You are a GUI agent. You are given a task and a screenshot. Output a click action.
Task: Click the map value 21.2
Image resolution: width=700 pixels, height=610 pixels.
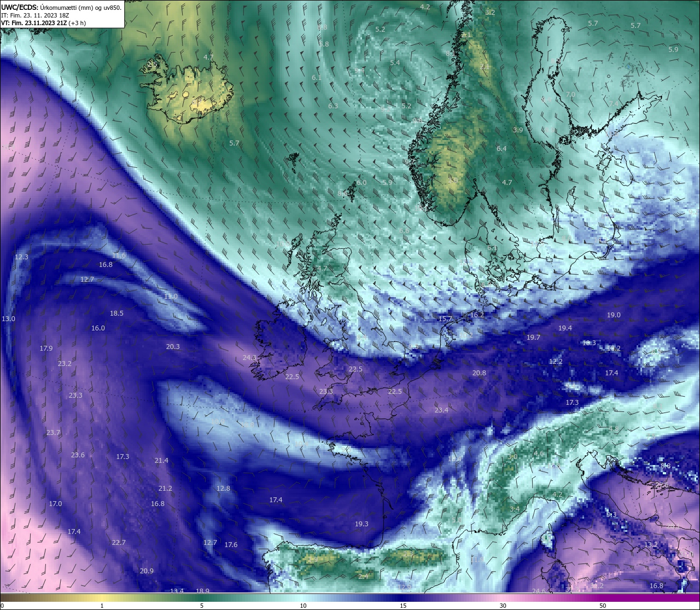(x=165, y=488)
